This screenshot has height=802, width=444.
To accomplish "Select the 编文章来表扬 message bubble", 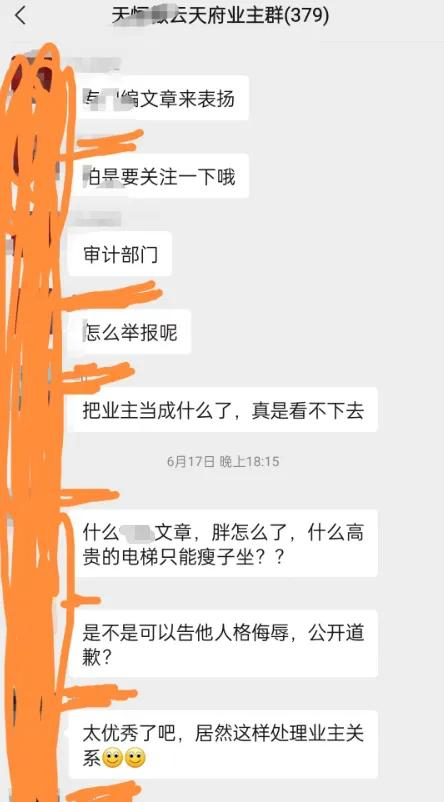I will point(160,98).
